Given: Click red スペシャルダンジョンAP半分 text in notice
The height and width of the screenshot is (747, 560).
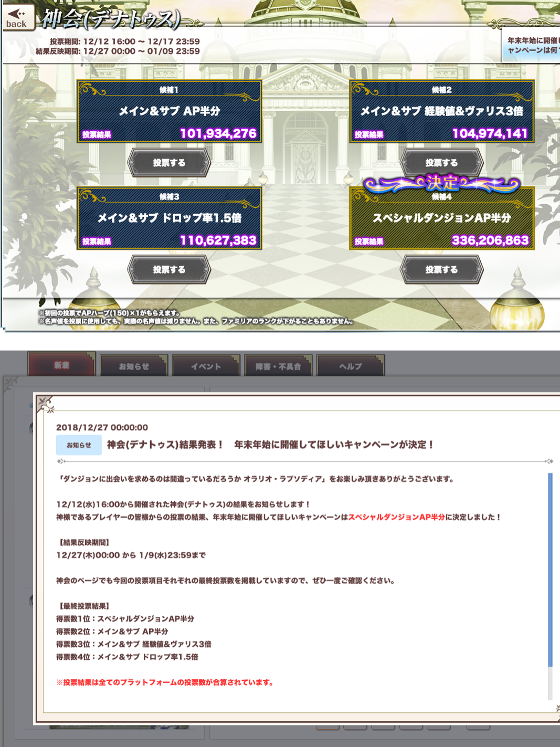Looking at the screenshot, I should [x=396, y=517].
